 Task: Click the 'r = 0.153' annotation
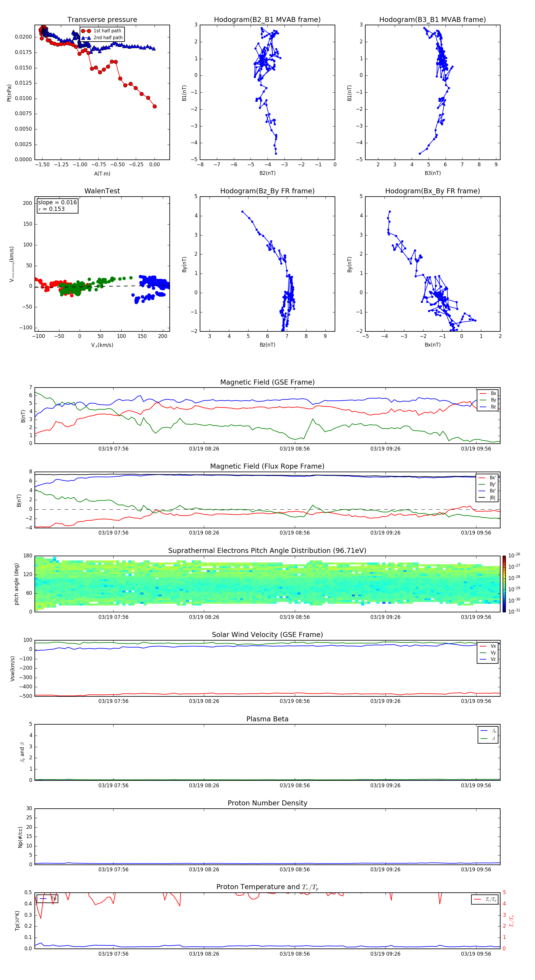51,209
